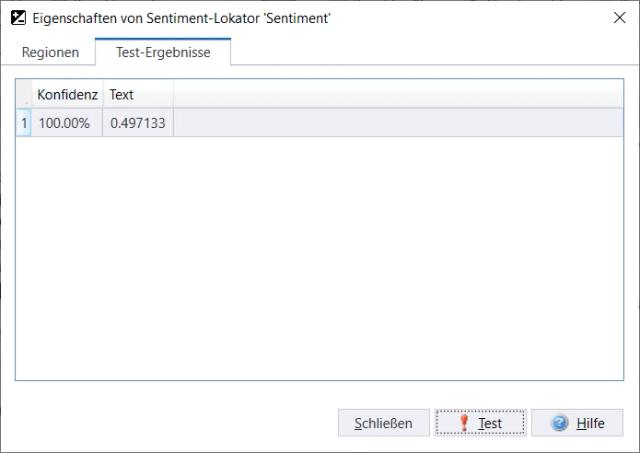
Task: Click the table's top-left corner header cell
Action: pyautogui.click(x=24, y=95)
